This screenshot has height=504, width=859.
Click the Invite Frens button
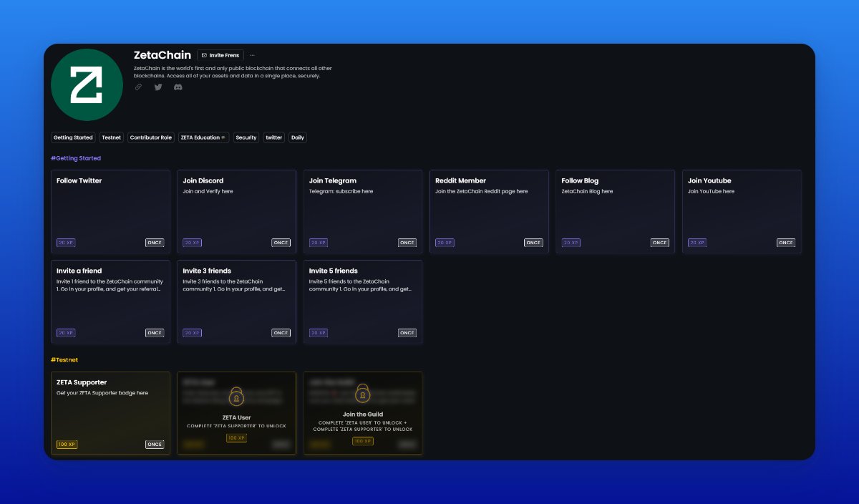click(x=220, y=55)
